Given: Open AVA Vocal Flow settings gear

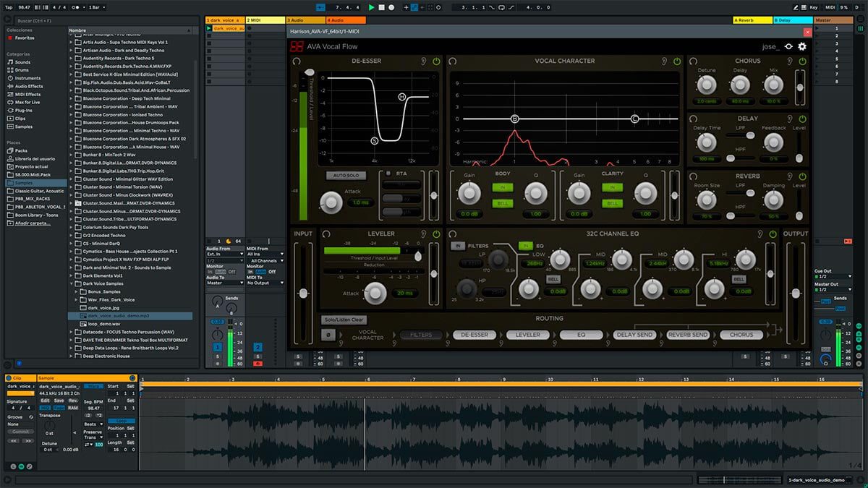Looking at the screenshot, I should click(802, 46).
